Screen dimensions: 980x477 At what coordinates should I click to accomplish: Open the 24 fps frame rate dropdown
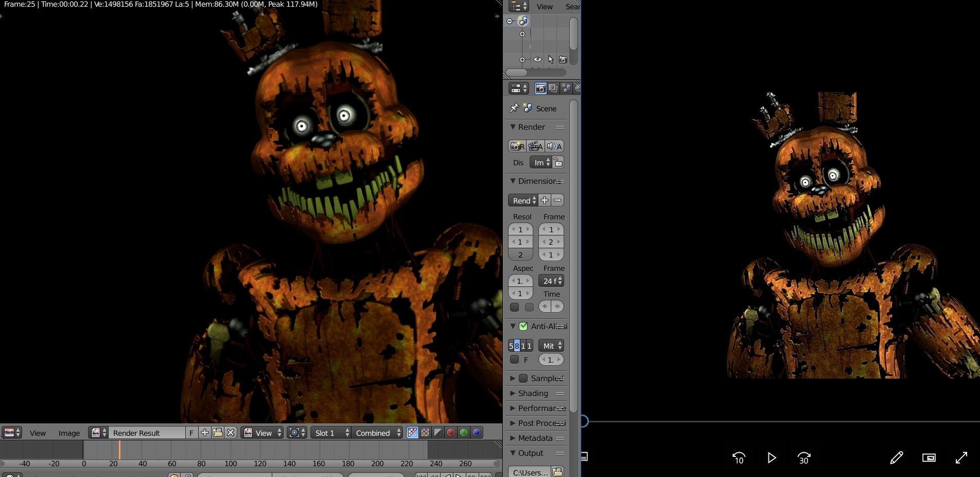(551, 281)
